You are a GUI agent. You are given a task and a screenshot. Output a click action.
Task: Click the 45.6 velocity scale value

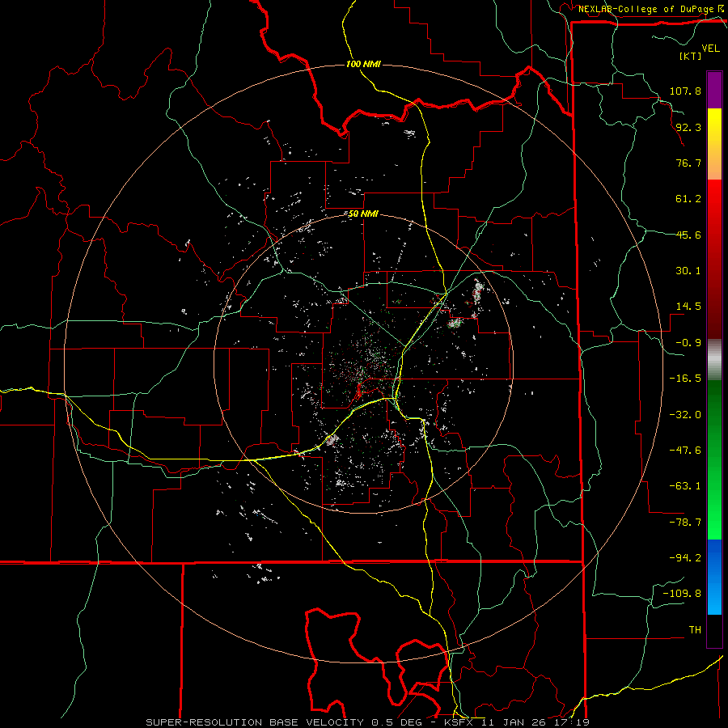pyautogui.click(x=688, y=235)
